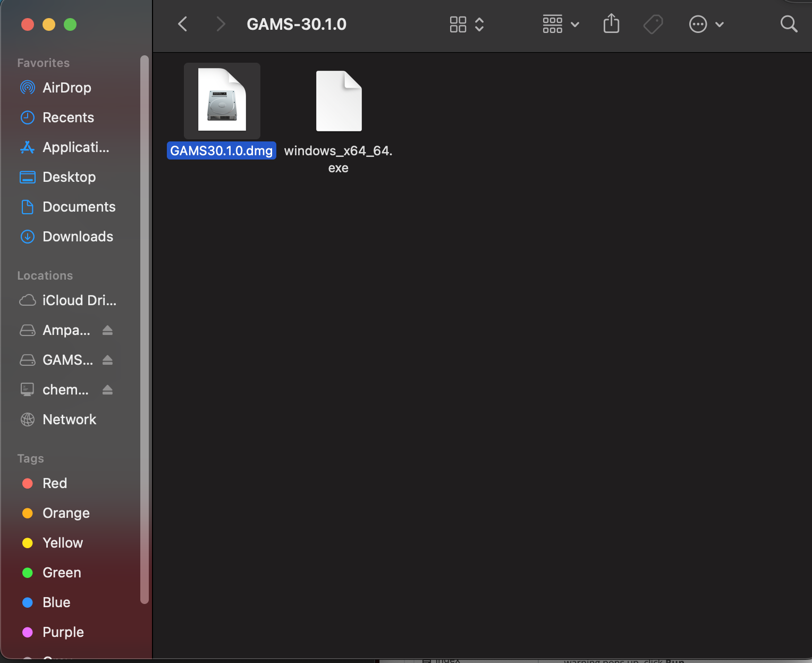
Task: Minimize the window with the yellow button
Action: (49, 24)
